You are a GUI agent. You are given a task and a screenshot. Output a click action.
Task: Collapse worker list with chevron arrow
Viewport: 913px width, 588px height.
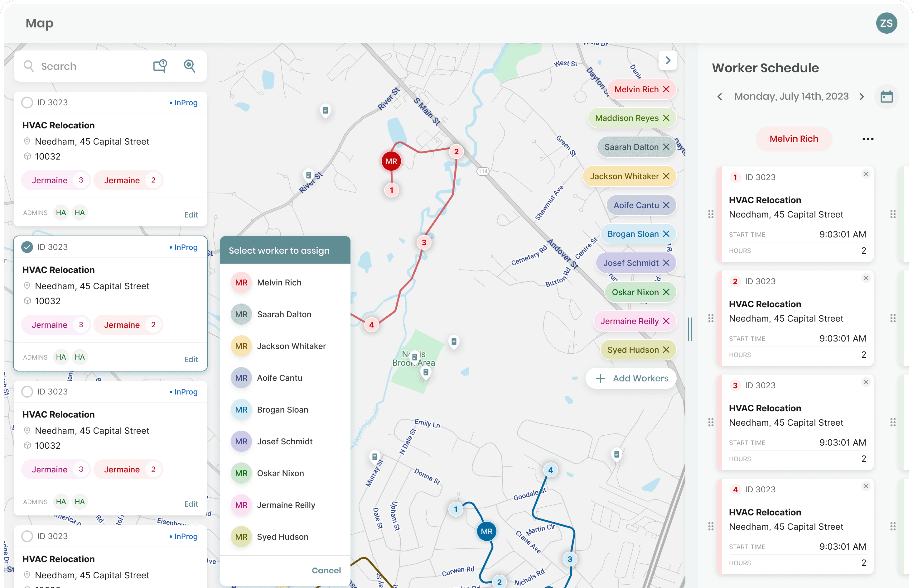click(x=668, y=60)
